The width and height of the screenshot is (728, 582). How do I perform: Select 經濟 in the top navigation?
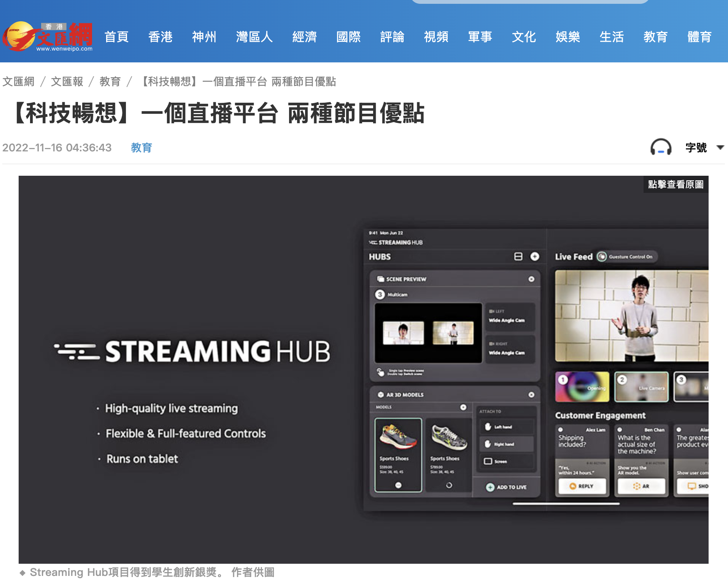304,37
